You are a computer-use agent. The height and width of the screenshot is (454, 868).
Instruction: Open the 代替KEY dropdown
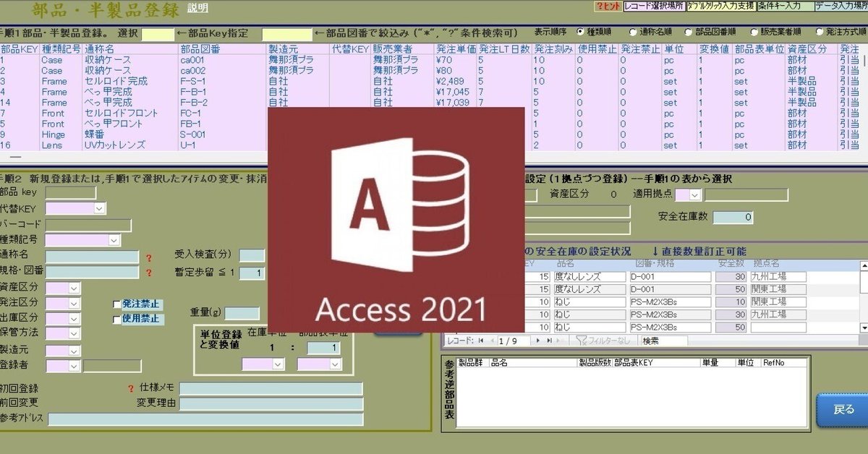coord(100,209)
